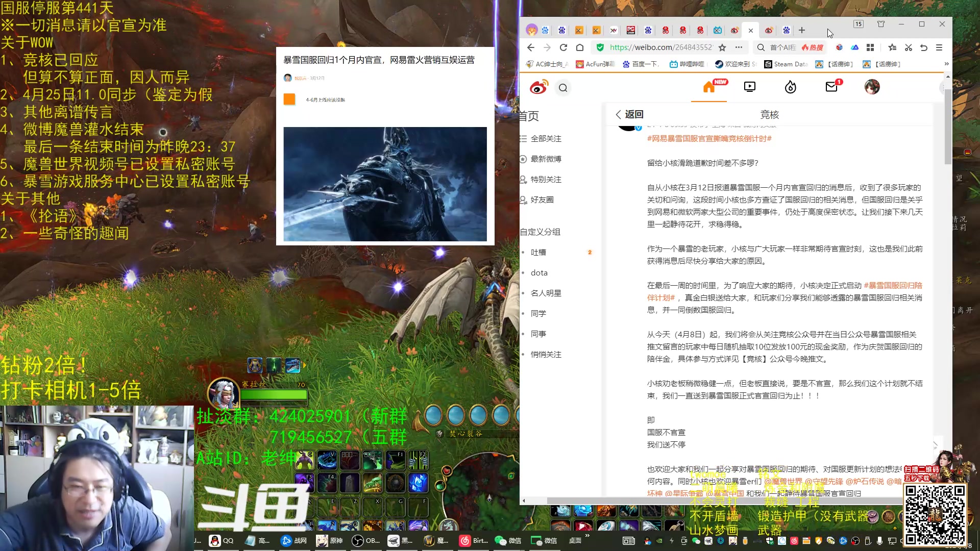Open the 同事 custom group
The height and width of the screenshot is (551, 980).
(538, 334)
